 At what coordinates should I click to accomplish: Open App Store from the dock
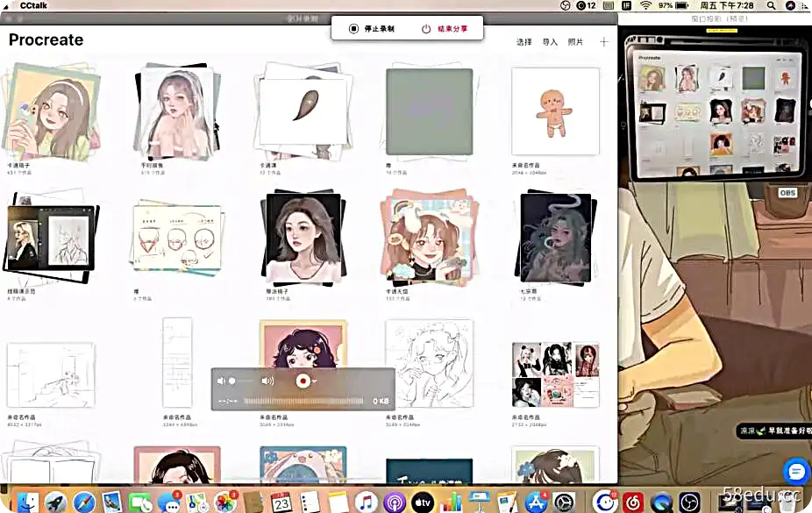(536, 502)
